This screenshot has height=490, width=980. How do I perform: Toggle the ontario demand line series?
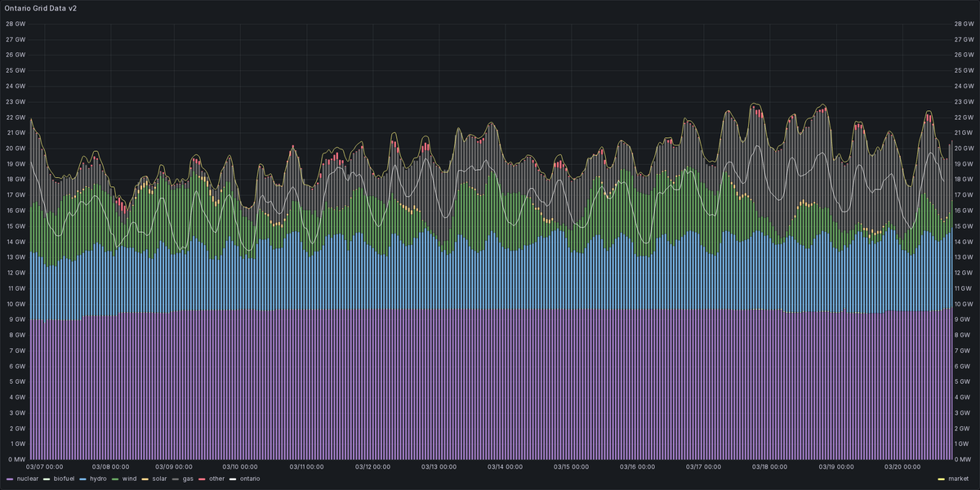[x=249, y=479]
